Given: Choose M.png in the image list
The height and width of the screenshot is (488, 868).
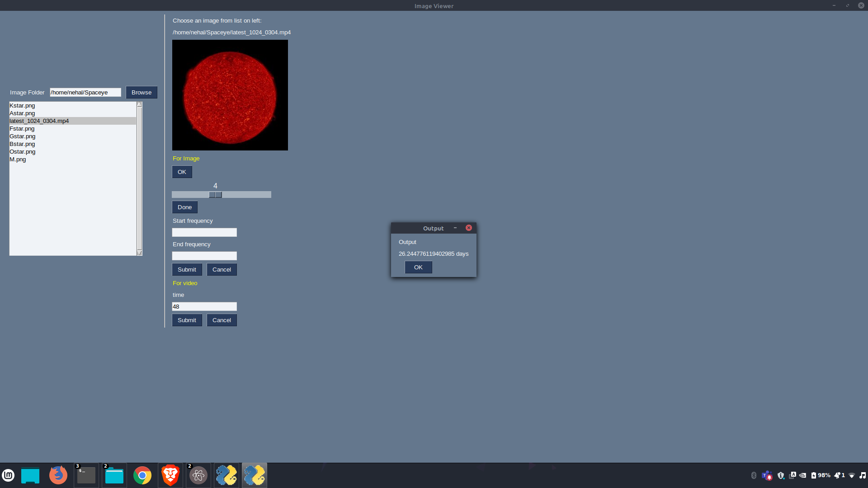Looking at the screenshot, I should (x=18, y=160).
